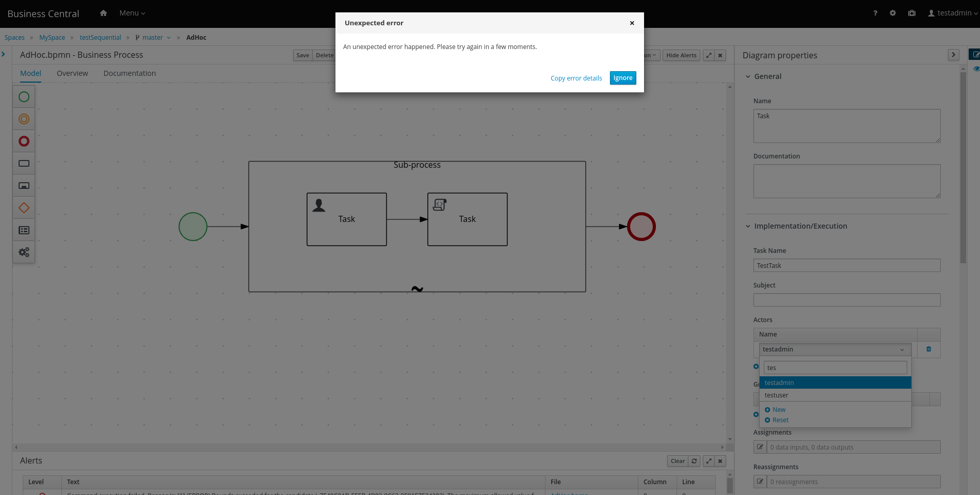The width and height of the screenshot is (980, 495).
Task: Click the Delete button
Action: point(325,55)
